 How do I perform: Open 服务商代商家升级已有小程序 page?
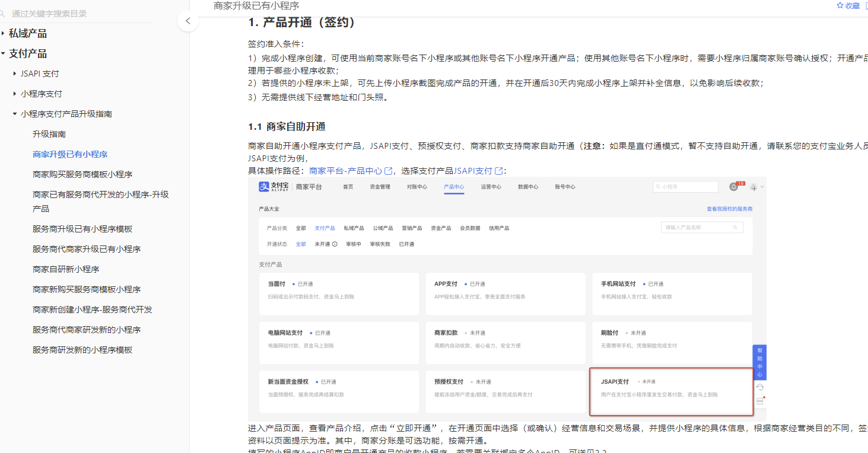coord(87,249)
